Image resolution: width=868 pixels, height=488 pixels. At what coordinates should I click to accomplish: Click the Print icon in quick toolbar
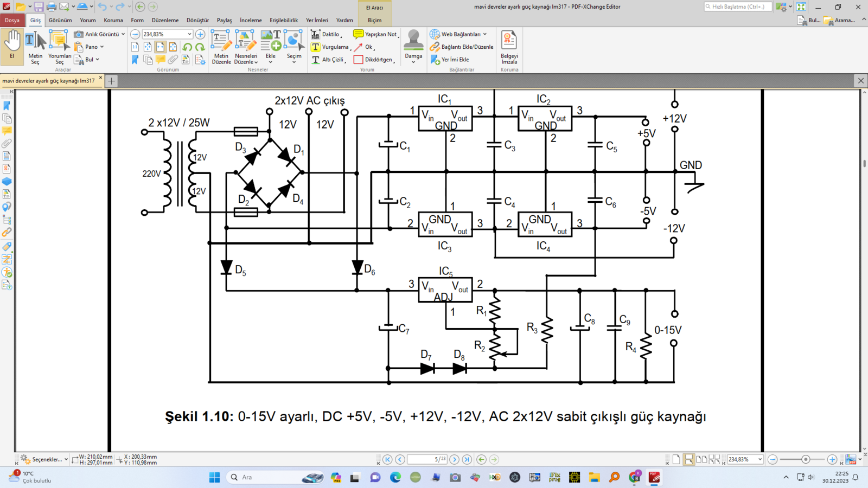52,7
